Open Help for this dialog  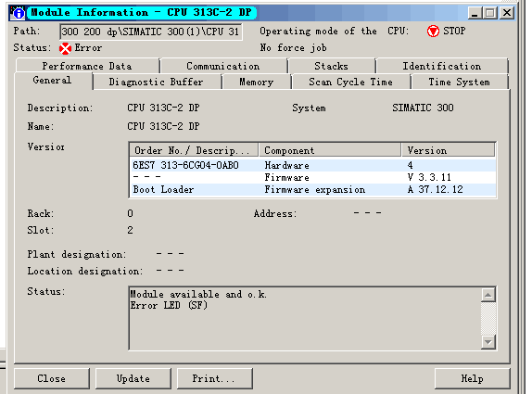473,378
